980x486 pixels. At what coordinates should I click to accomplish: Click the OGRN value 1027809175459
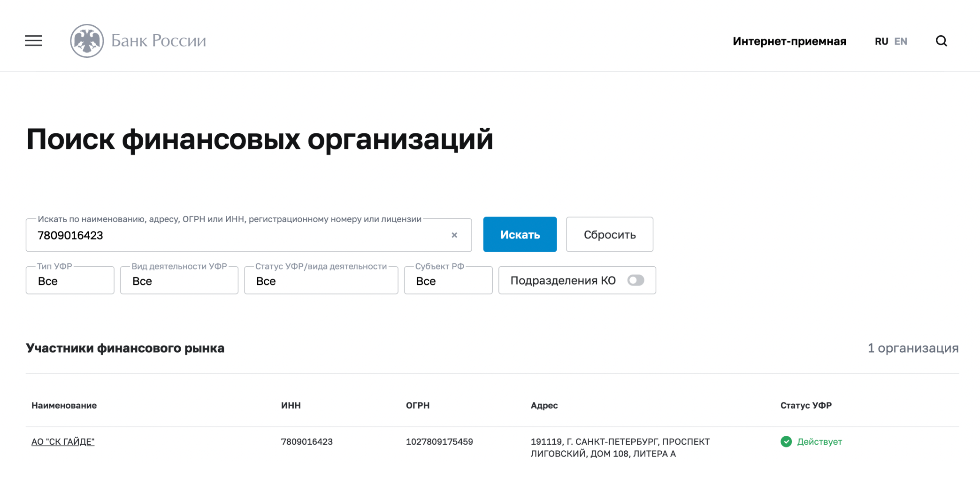pos(439,441)
